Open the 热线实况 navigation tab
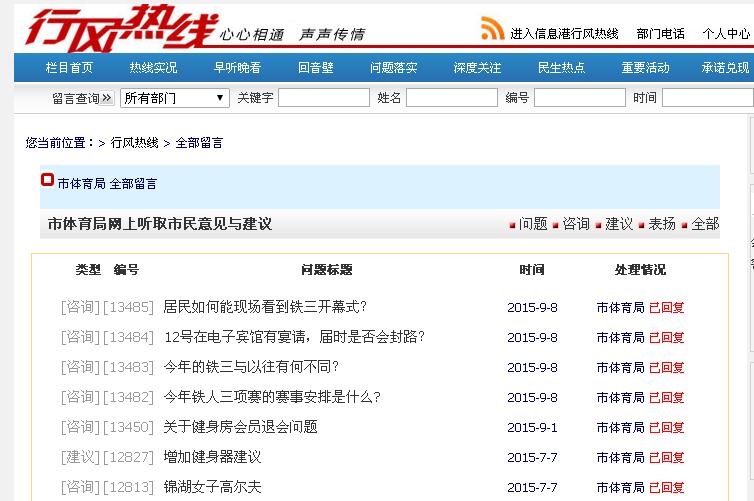The width and height of the screenshot is (754, 501). tap(153, 68)
